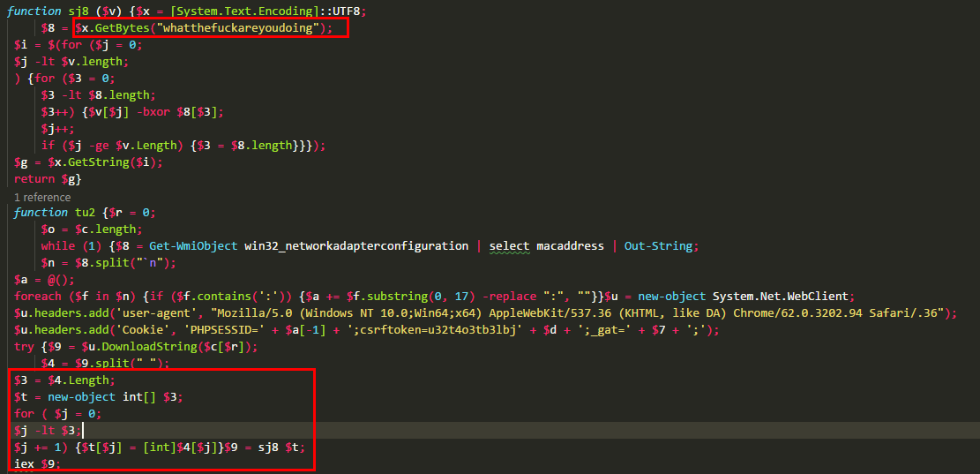Click the GetString method call
The height and width of the screenshot is (474, 980).
96,163
